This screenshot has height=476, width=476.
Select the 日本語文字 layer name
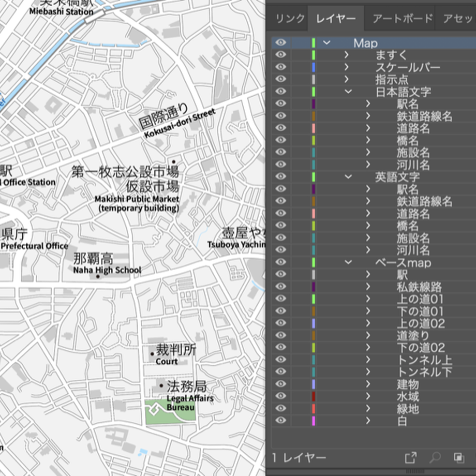pyautogui.click(x=403, y=92)
